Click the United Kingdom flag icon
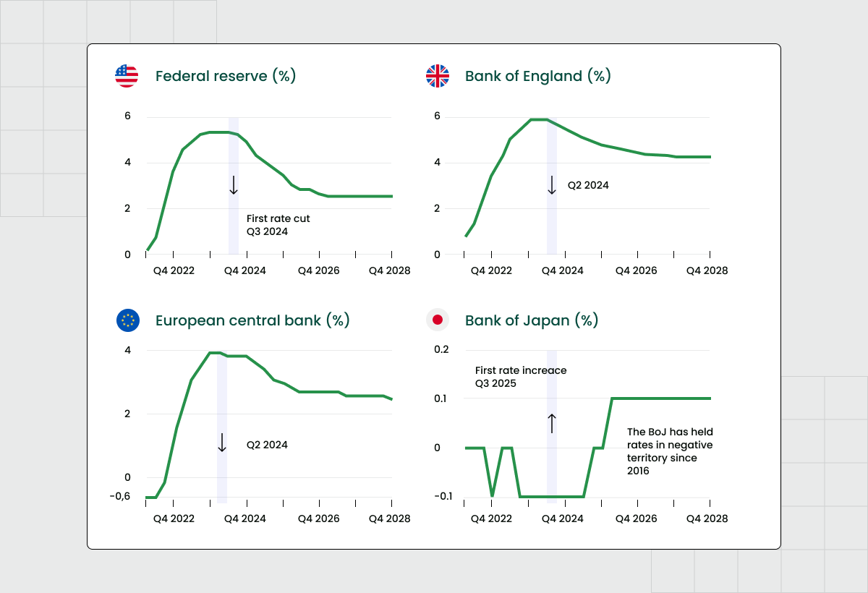 tap(437, 76)
